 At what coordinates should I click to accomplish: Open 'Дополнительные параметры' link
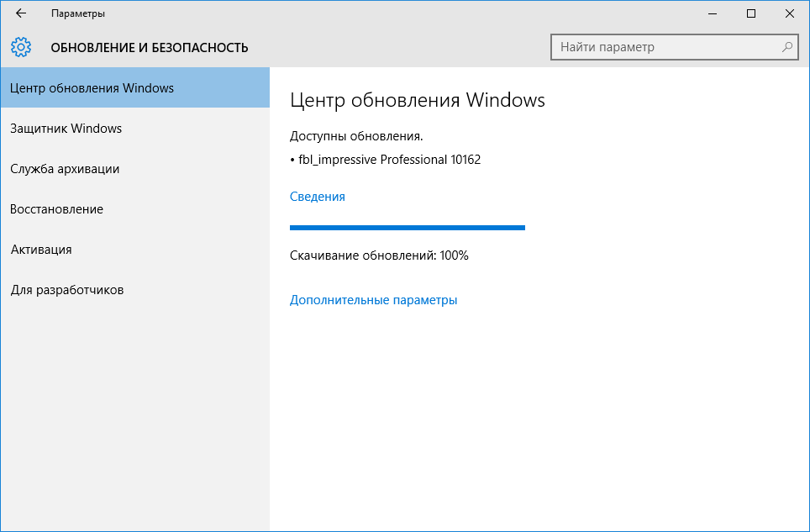point(373,300)
